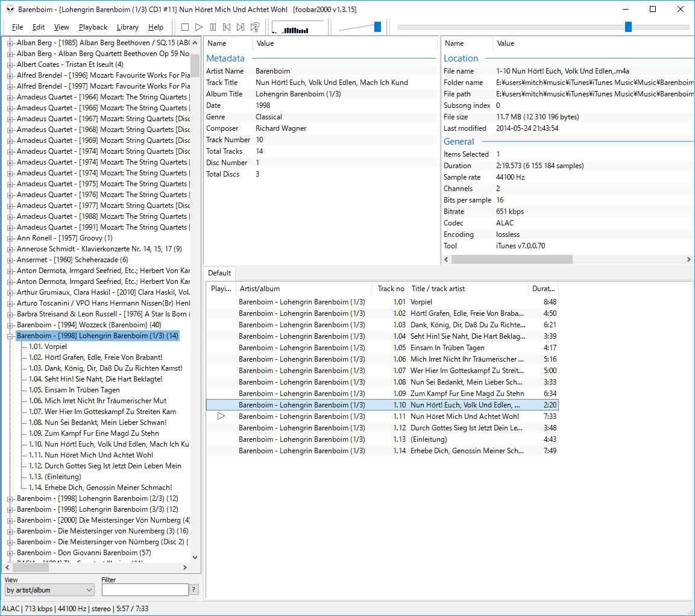
Task: Expand Barenboim Lohengrin (2/3) node
Action: coord(10,498)
